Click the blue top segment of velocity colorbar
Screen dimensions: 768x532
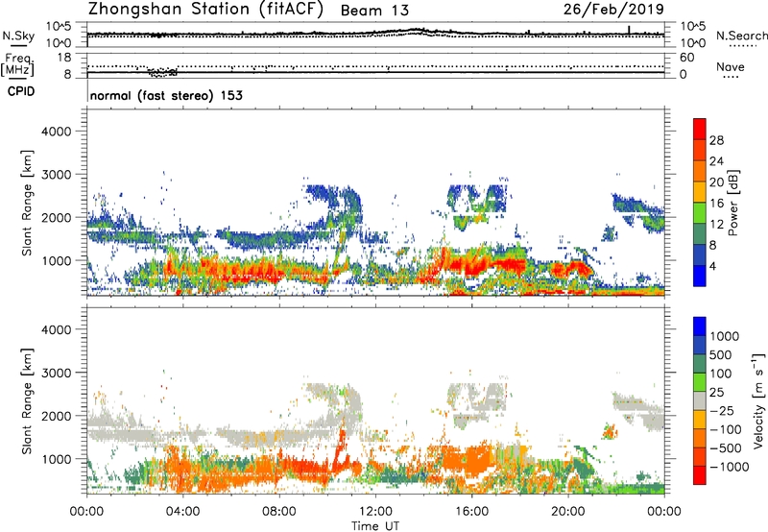(x=700, y=326)
